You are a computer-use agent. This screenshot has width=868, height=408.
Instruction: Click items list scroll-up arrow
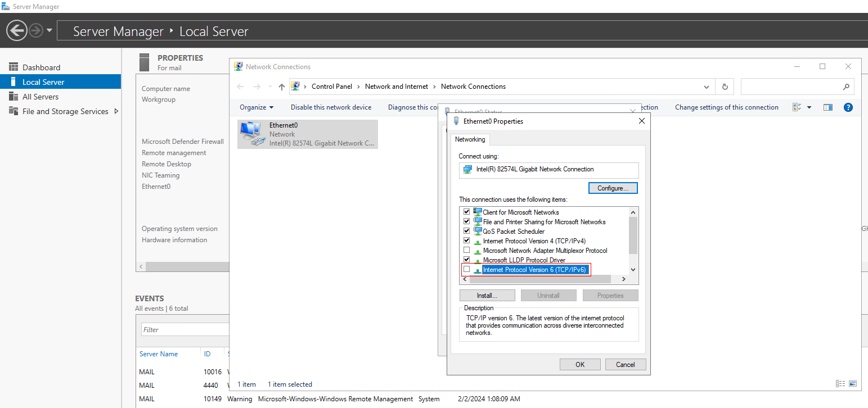point(633,212)
